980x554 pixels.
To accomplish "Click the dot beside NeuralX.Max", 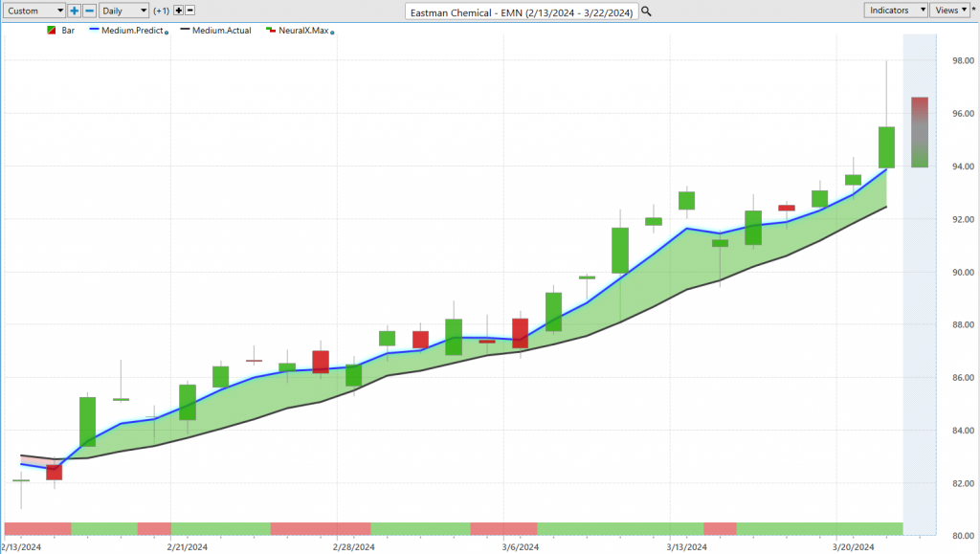I will (332, 33).
